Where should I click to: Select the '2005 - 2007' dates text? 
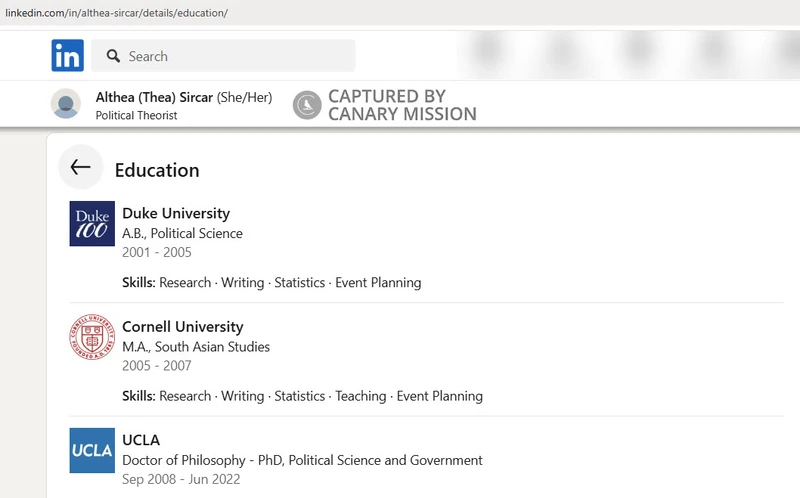pos(157,365)
